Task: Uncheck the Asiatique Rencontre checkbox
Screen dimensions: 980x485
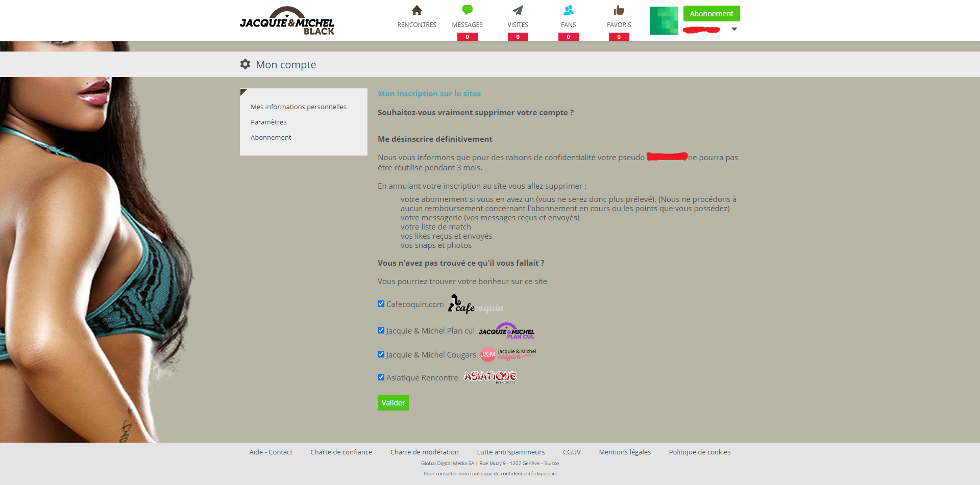Action: point(381,377)
